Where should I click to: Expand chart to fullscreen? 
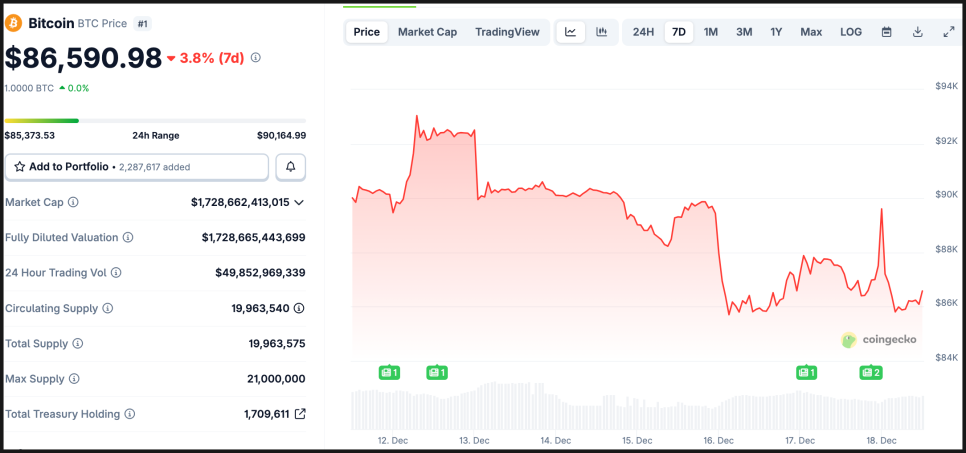[x=949, y=32]
